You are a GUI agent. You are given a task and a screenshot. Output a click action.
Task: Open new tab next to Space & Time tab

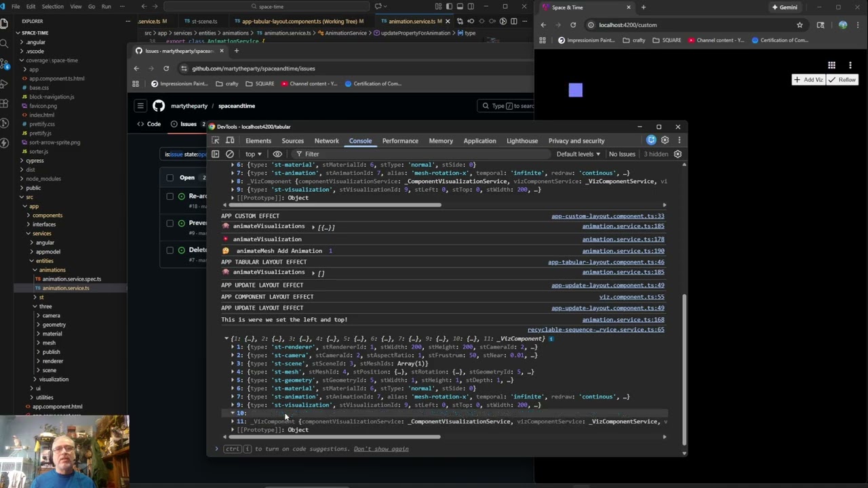click(644, 7)
